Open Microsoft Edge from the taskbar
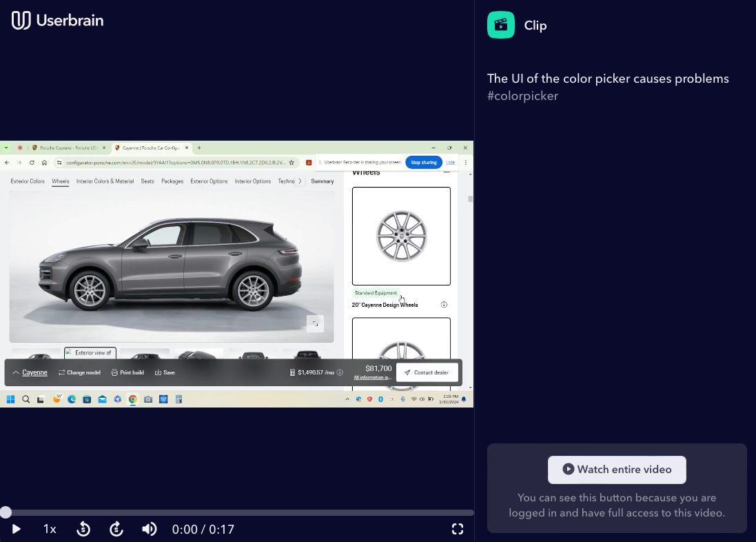 click(x=72, y=399)
